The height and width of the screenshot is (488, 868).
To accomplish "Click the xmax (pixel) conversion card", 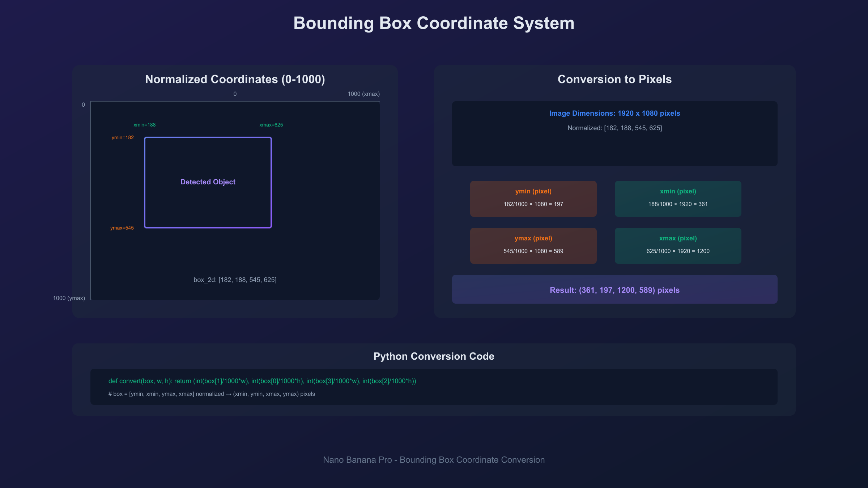I will [x=678, y=245].
